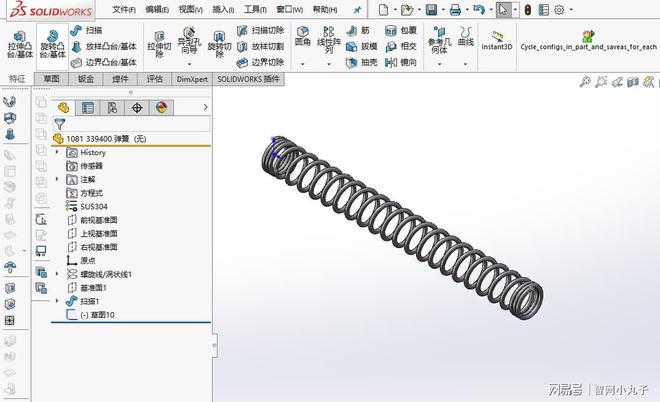Open the Options gear icon

point(559,9)
